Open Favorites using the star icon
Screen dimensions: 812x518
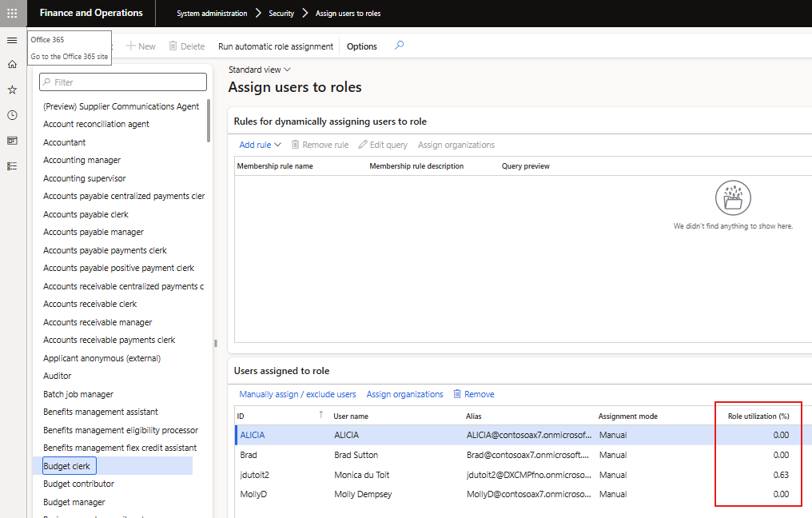click(x=11, y=90)
